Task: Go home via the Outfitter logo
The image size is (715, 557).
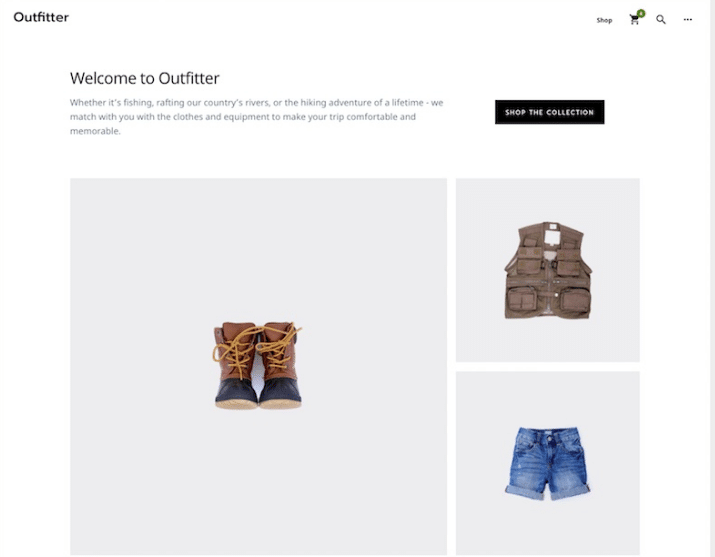Action: point(41,17)
